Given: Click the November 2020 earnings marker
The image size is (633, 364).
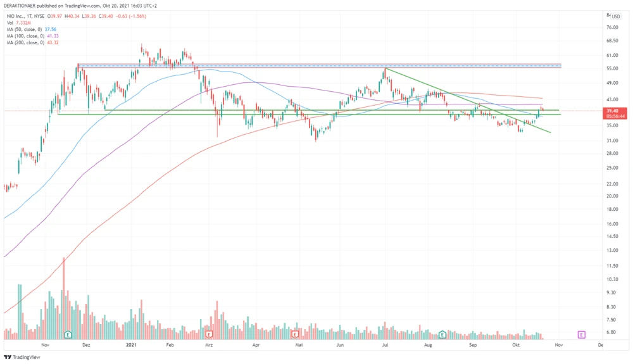Looking at the screenshot, I should click(x=67, y=334).
